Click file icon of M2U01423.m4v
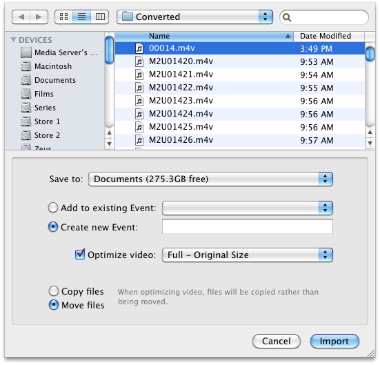The height and width of the screenshot is (365, 380). click(x=139, y=101)
